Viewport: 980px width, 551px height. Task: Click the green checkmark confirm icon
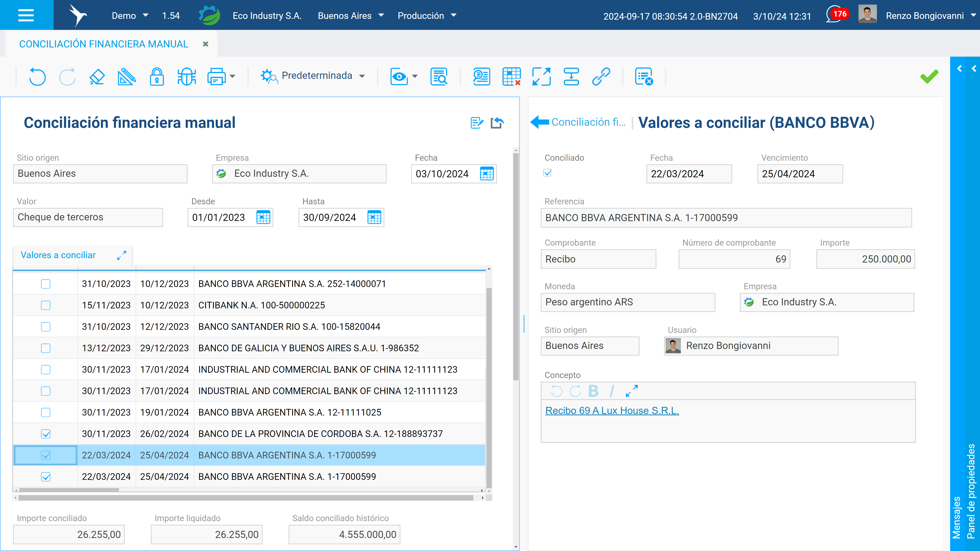point(929,77)
